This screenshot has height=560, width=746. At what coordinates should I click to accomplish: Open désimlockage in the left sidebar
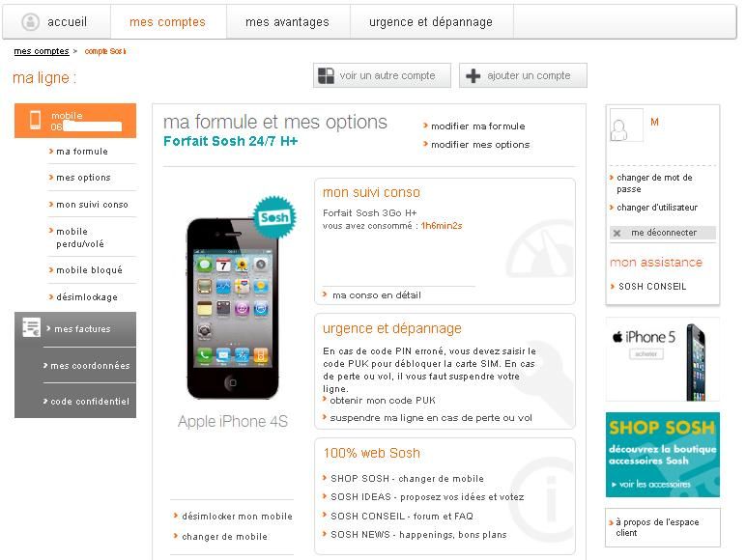click(x=87, y=297)
